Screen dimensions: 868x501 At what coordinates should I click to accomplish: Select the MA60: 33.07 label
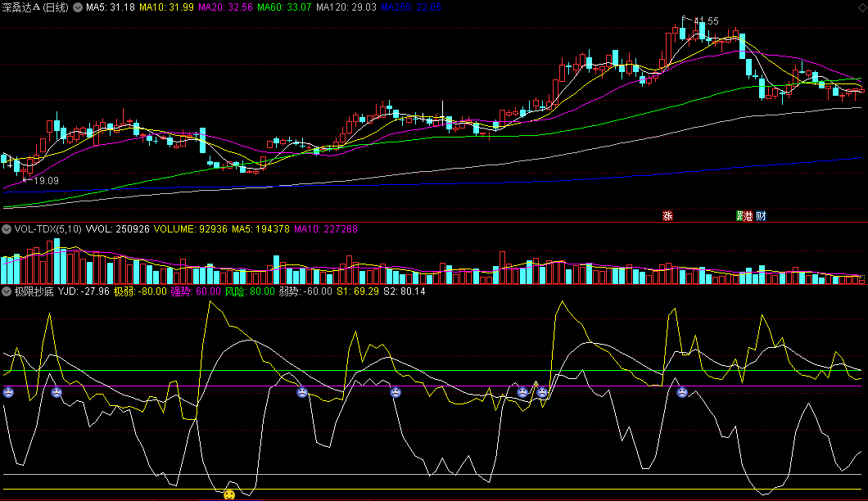coord(284,7)
